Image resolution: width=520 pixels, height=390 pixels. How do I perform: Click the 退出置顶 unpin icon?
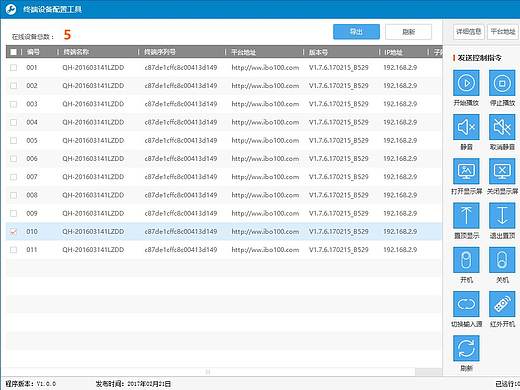[502, 215]
